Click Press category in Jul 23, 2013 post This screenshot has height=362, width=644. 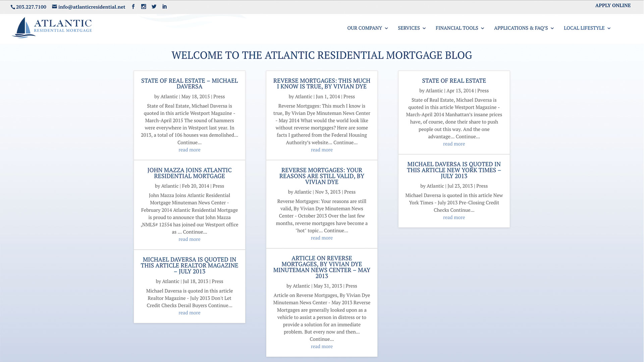pos(482,186)
